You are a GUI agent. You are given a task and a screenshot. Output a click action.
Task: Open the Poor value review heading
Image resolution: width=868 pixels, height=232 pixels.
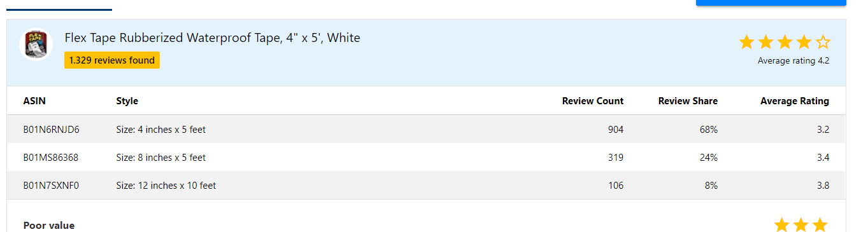[48, 225]
